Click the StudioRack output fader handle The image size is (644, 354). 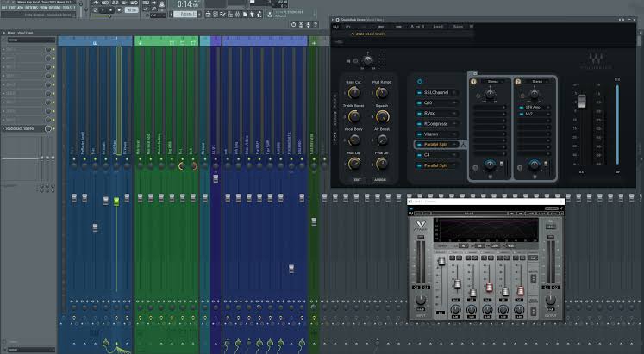(582, 101)
